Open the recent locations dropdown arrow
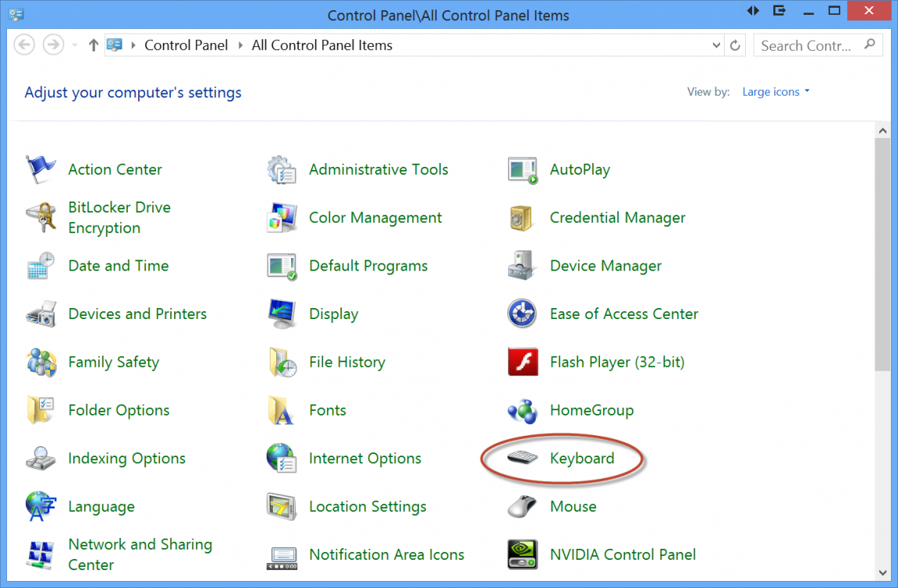Screen dimensions: 898x588 click(x=75, y=45)
